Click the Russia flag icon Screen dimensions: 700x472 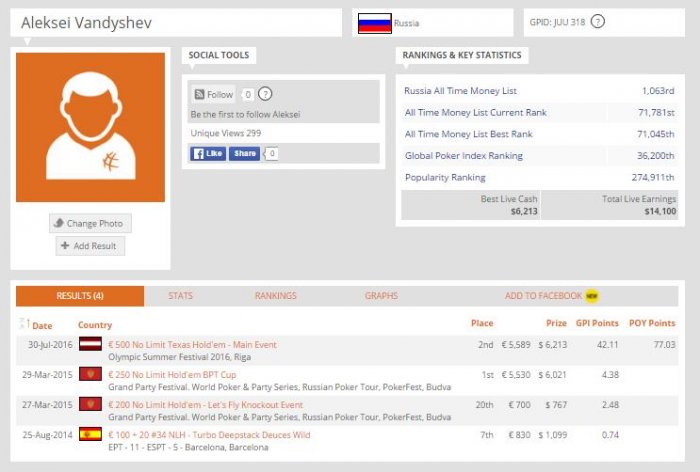click(x=375, y=23)
